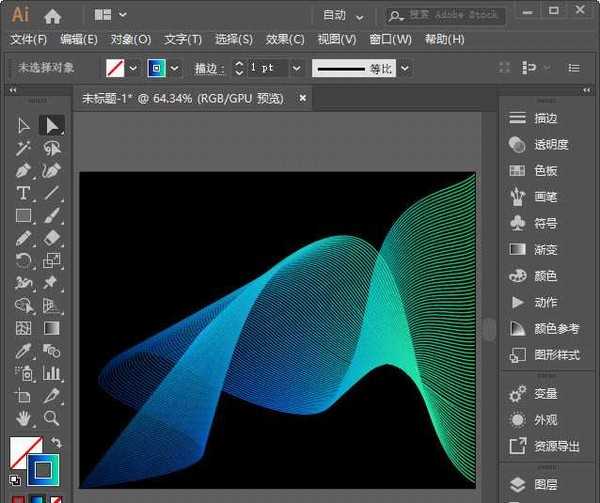Image resolution: width=600 pixels, height=503 pixels.
Task: Switch to the Hand tool
Action: click(x=24, y=418)
